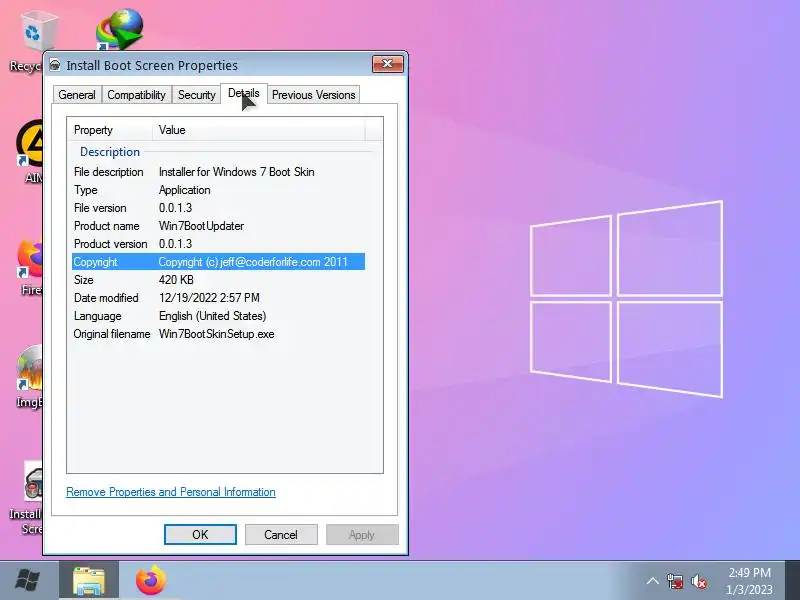This screenshot has width=800, height=600.
Task: Select the Internet Download Manager desktop icon
Action: coord(120,30)
